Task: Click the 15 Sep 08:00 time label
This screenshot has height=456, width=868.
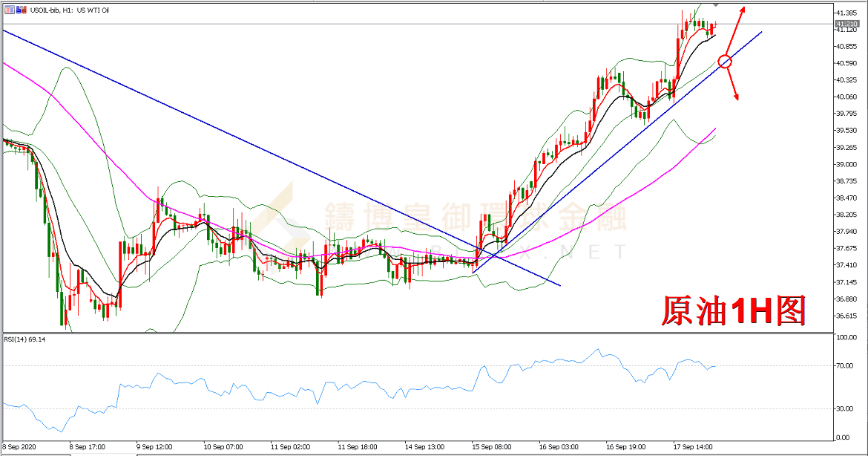Action: point(492,447)
